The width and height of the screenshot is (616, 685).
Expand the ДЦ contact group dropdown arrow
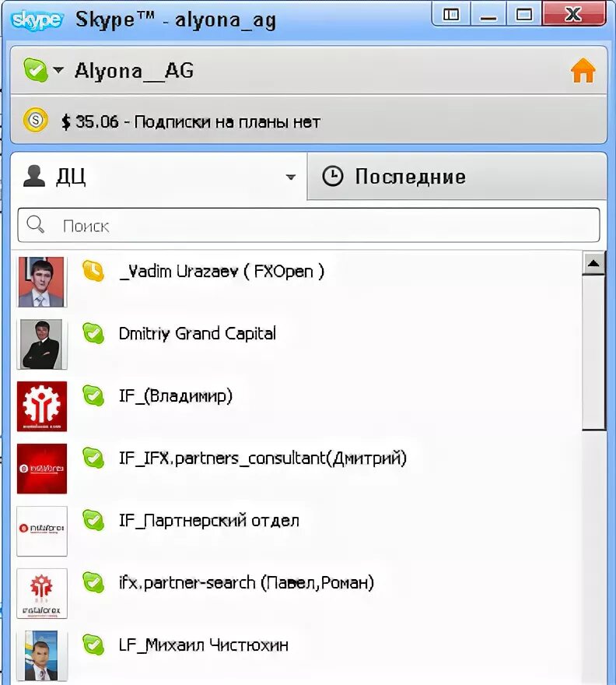click(291, 177)
